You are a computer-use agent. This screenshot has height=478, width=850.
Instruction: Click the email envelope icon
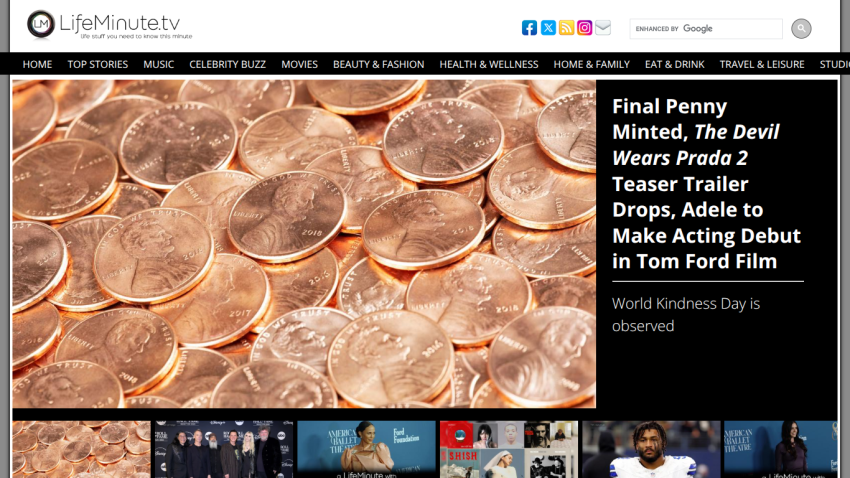[603, 28]
